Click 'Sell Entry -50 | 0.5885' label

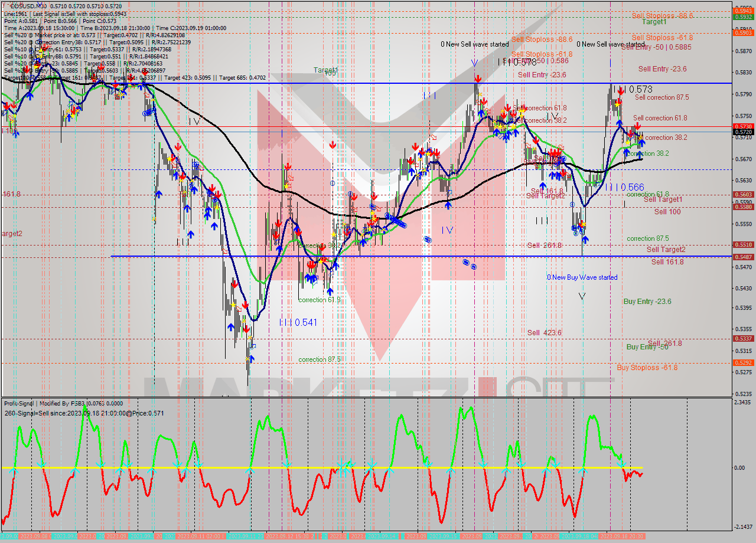coord(656,47)
